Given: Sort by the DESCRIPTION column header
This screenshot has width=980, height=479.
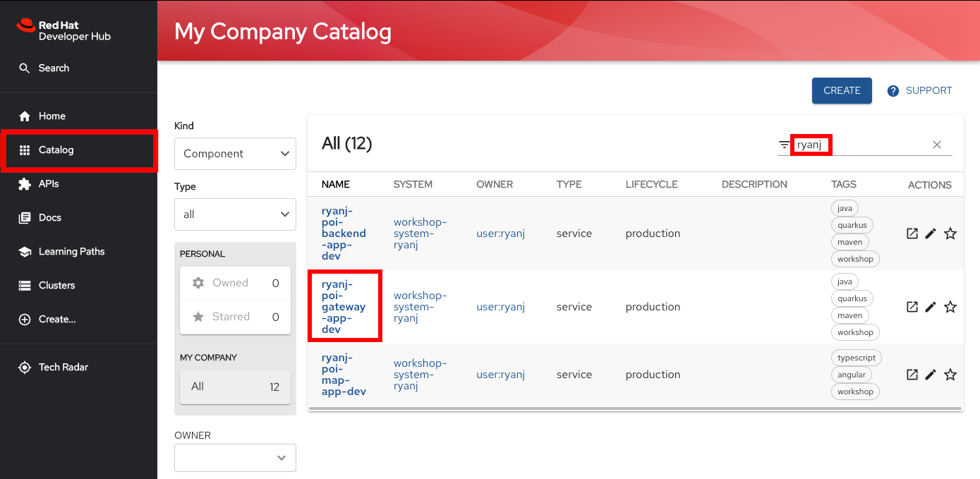Looking at the screenshot, I should (x=754, y=185).
